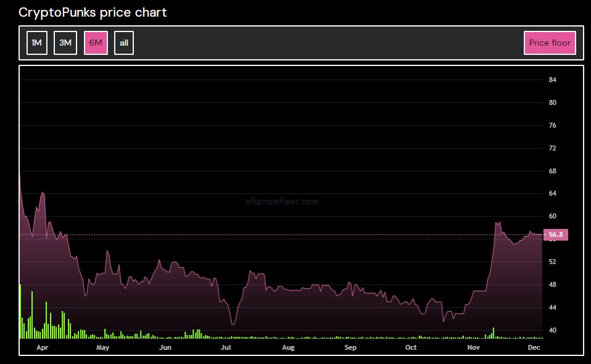Click the nftpricefloor.com watermark
This screenshot has width=591, height=364.
point(281,201)
